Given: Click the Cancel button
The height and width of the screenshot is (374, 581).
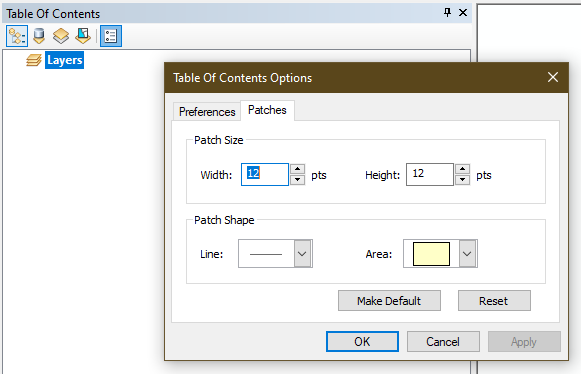Looking at the screenshot, I should [x=443, y=341].
